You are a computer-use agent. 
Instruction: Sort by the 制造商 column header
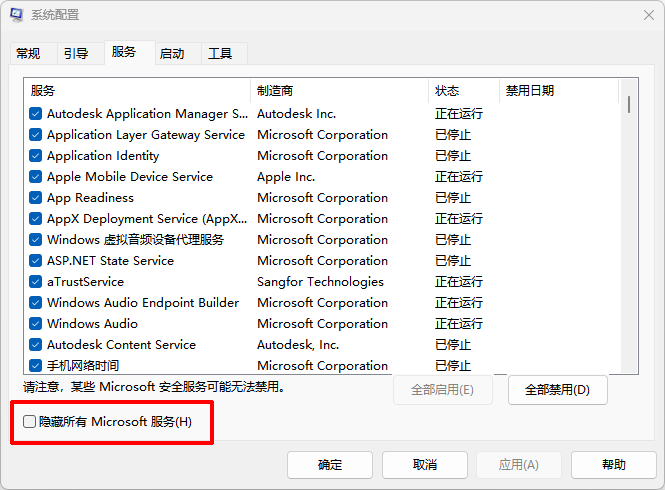point(340,91)
